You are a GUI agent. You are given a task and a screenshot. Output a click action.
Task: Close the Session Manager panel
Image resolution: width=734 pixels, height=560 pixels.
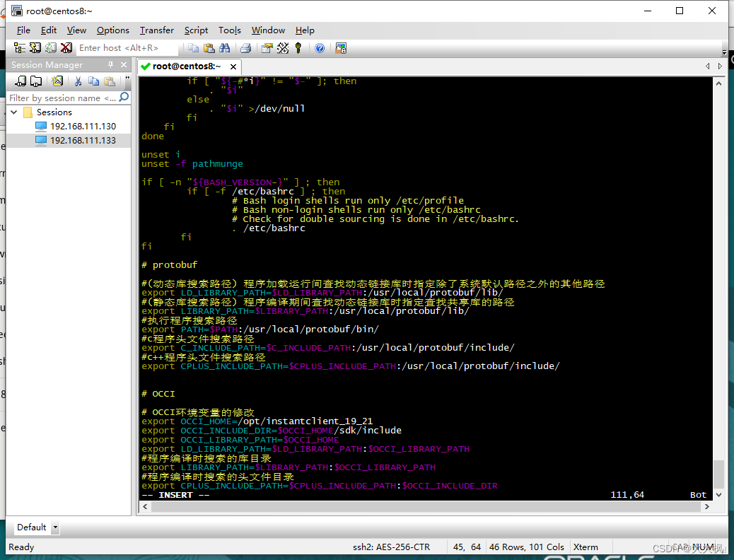124,64
